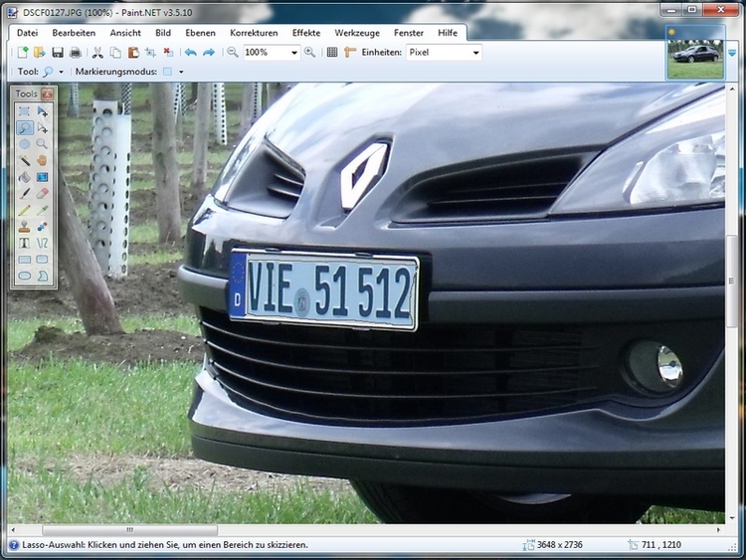This screenshot has height=560, width=746.
Task: Click the scroll-down arrow of vertical scrollbar
Action: [x=732, y=518]
